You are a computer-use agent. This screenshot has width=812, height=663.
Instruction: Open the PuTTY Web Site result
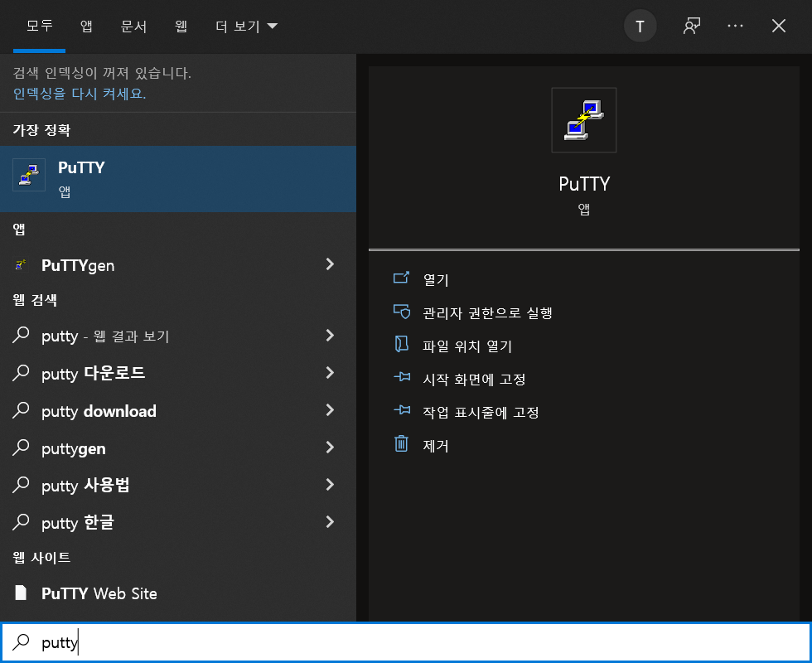(177, 593)
